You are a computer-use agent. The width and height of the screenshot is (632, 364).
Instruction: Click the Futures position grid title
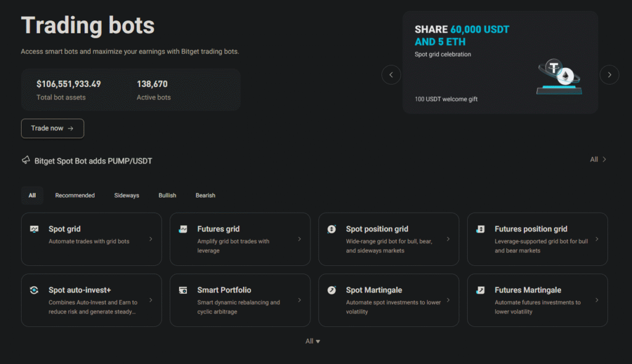point(531,229)
